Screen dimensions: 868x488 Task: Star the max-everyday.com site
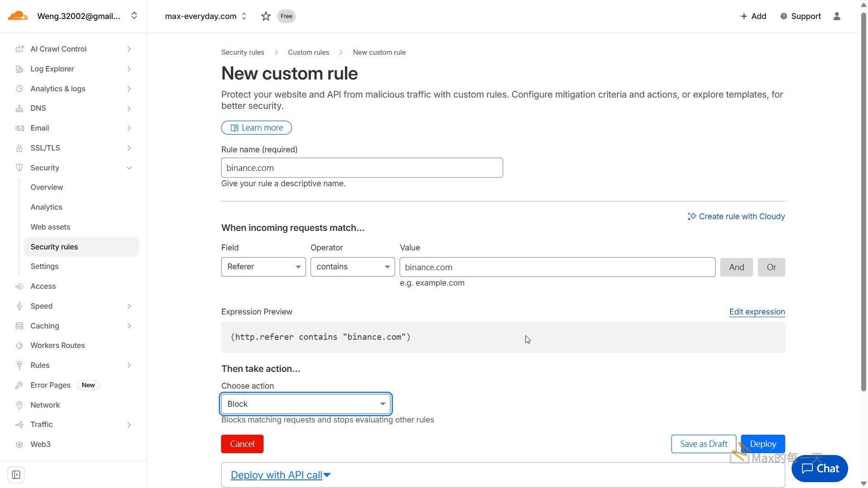pos(266,16)
